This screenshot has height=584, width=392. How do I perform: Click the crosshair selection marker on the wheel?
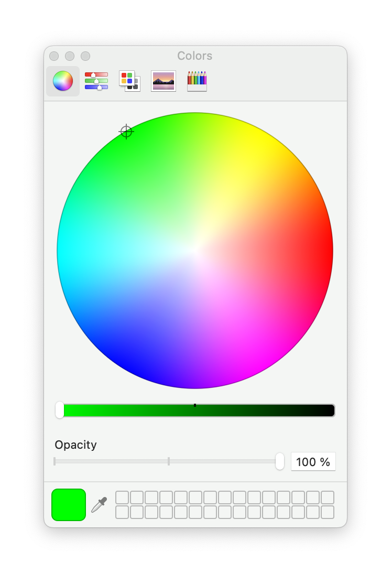pos(126,132)
